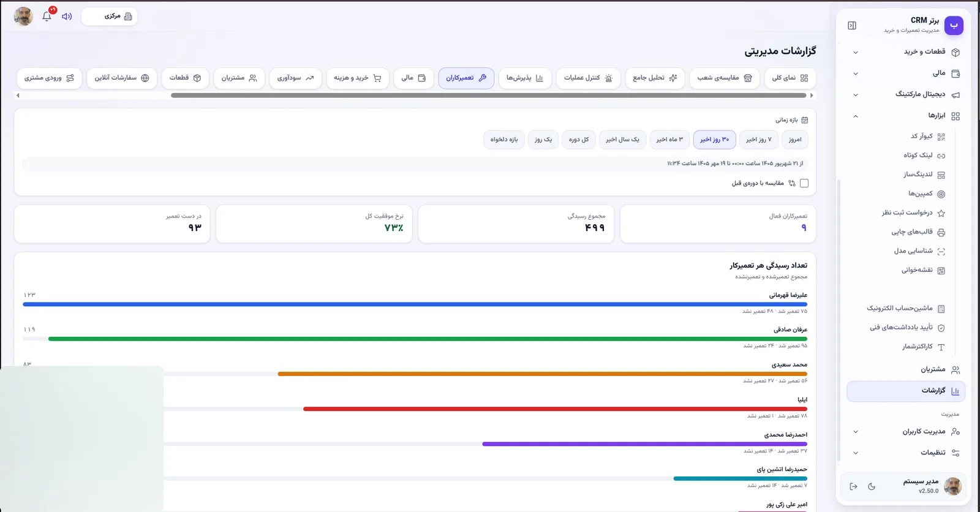Image resolution: width=980 pixels, height=512 pixels.
Task: Open ماشین‌حساب الکترونیک calculator
Action: click(906, 309)
